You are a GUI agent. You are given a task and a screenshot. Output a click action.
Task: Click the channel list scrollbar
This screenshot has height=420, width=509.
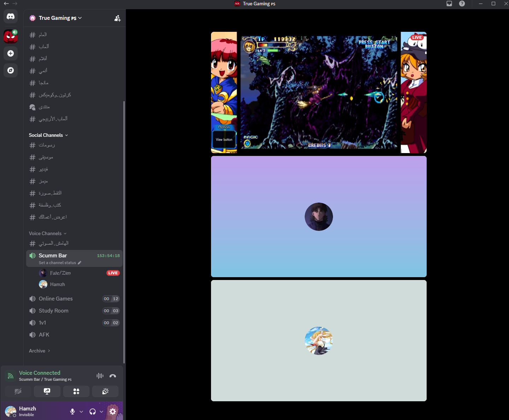tap(124, 232)
